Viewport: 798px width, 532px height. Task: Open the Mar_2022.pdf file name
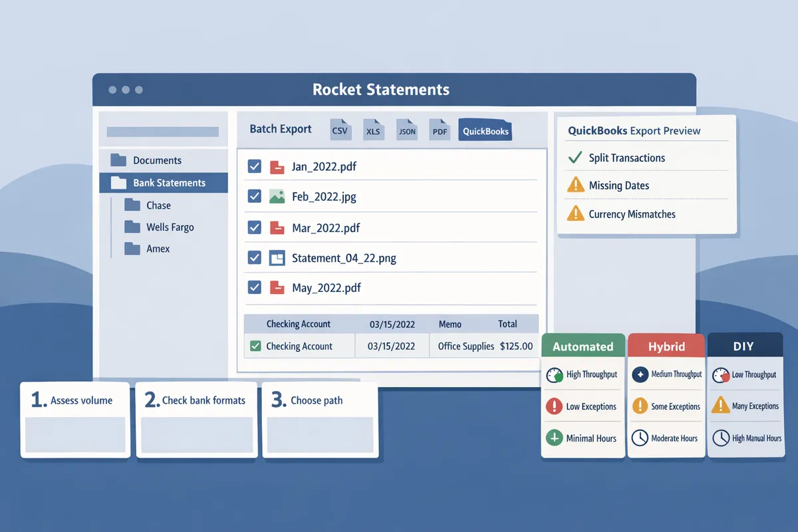pos(326,228)
